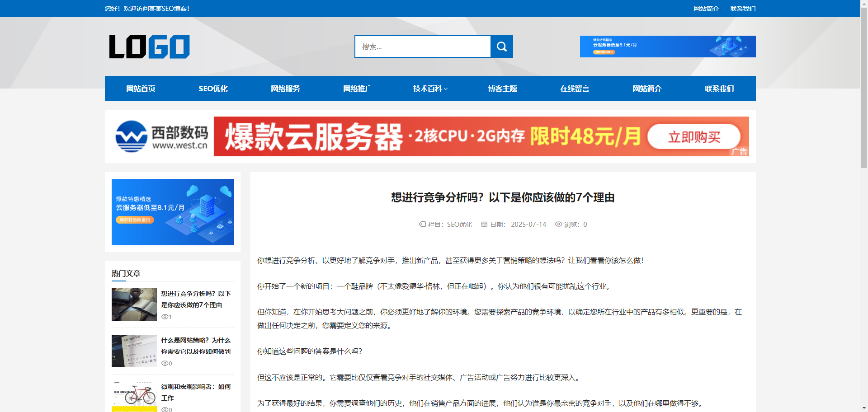The height and width of the screenshot is (412, 868).
Task: Click the 立即购买 button in banner ad
Action: coord(694,136)
